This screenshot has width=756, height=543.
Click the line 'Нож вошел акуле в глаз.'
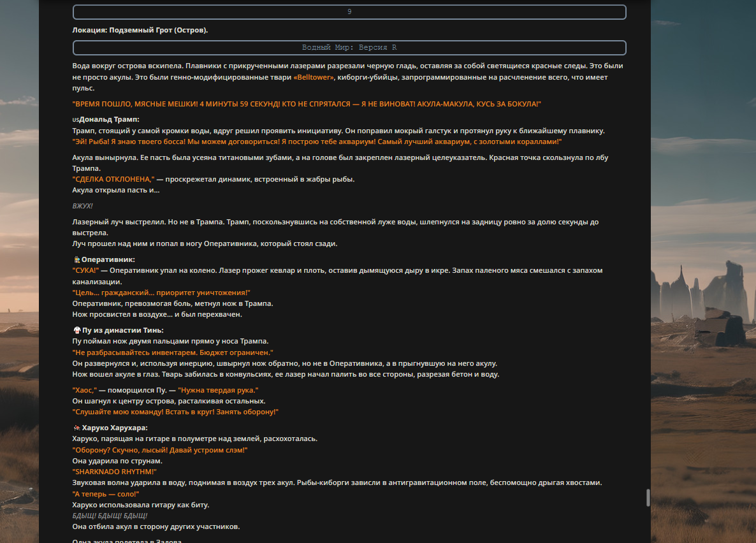click(286, 375)
